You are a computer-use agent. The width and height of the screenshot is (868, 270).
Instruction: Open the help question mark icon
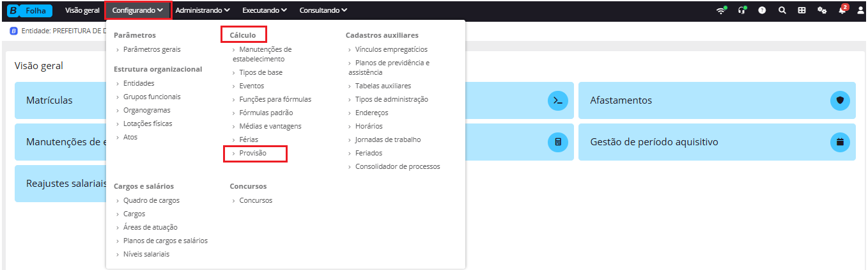click(763, 10)
